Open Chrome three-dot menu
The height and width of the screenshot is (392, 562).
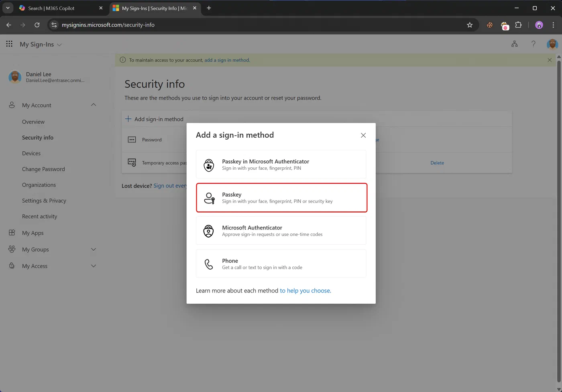[553, 25]
